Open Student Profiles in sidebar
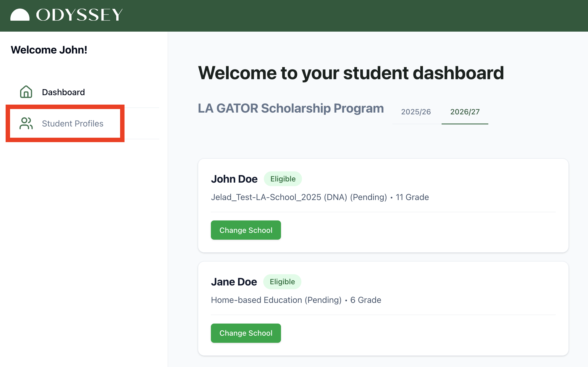Viewport: 588px width, 367px height. click(x=72, y=124)
